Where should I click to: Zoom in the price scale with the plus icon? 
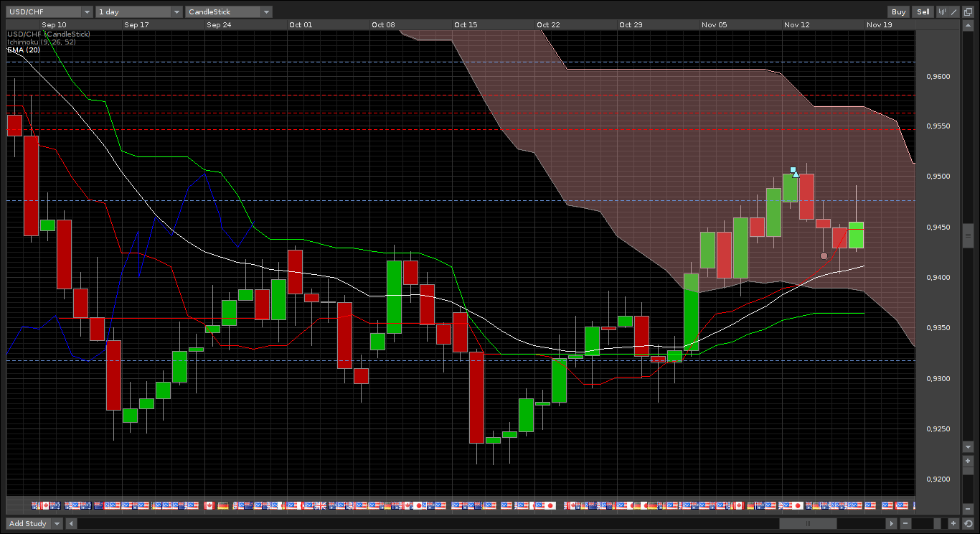click(968, 460)
